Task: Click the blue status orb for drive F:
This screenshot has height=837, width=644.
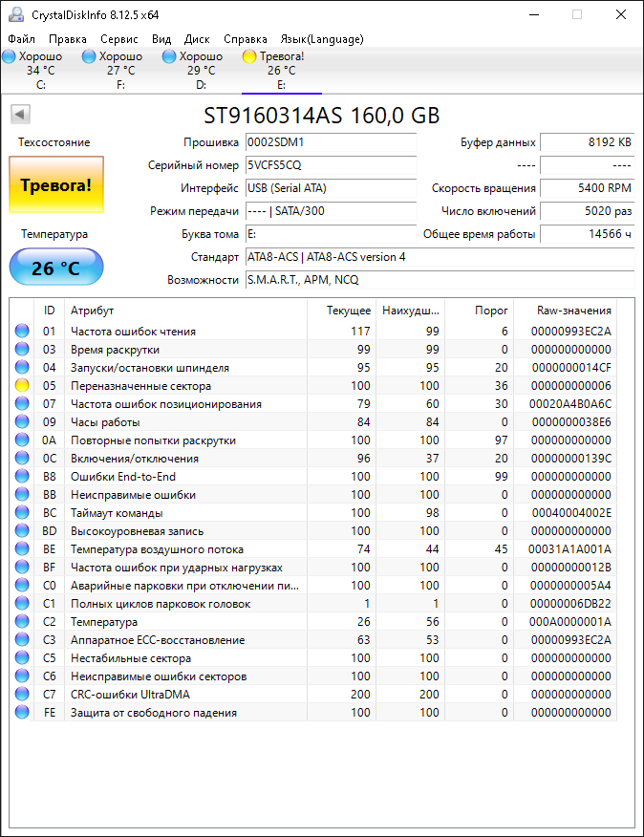Action: click(90, 56)
